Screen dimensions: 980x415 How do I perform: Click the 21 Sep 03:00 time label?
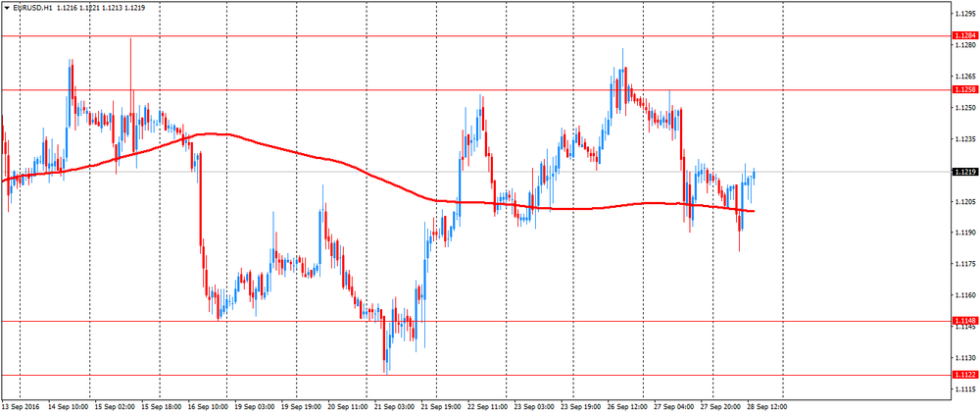coord(395,406)
